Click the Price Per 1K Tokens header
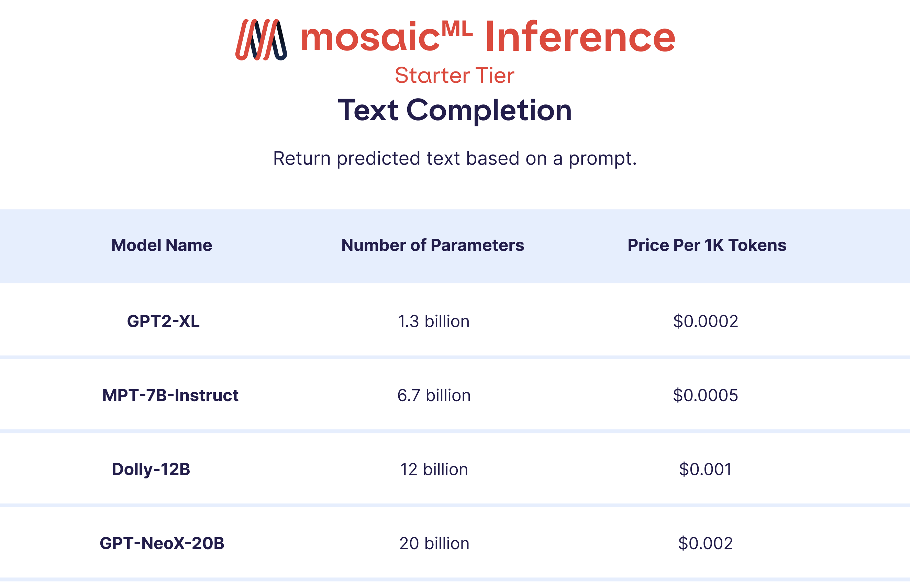 pos(707,245)
